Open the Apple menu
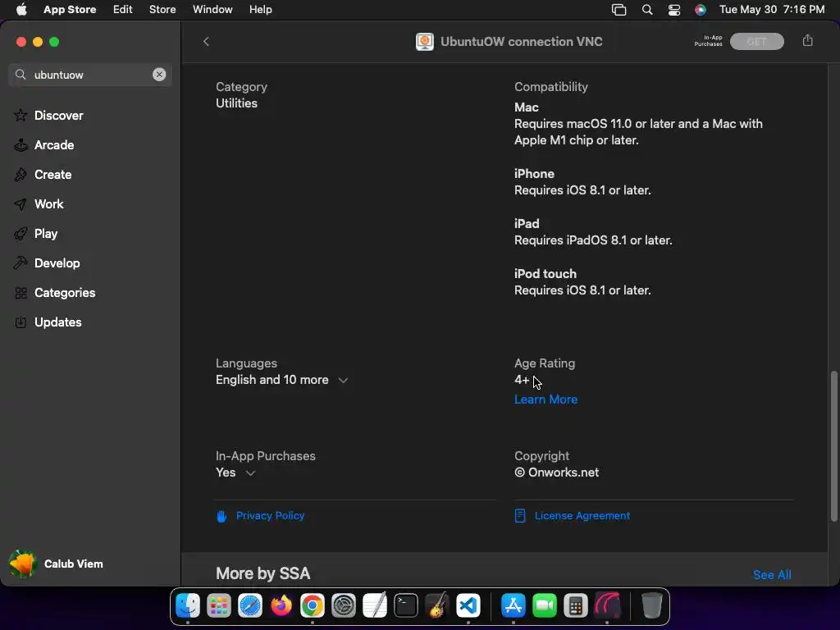This screenshot has width=840, height=630. pos(21,10)
